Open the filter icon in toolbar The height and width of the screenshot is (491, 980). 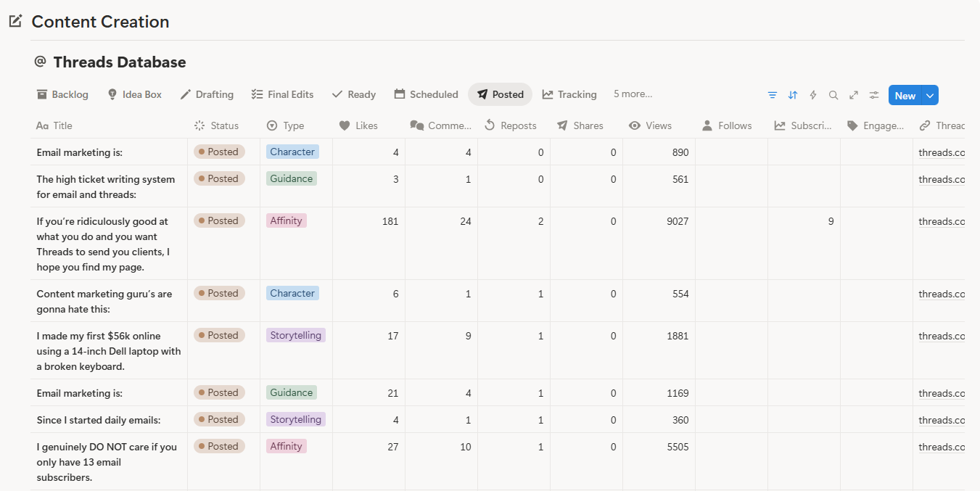(x=773, y=95)
